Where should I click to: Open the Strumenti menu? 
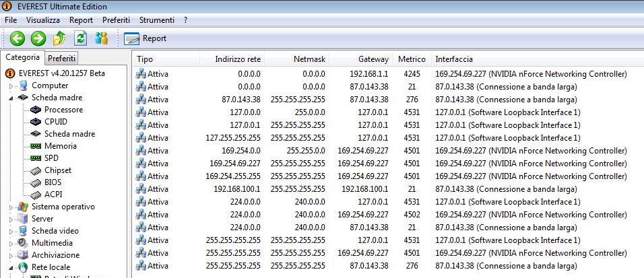click(156, 20)
